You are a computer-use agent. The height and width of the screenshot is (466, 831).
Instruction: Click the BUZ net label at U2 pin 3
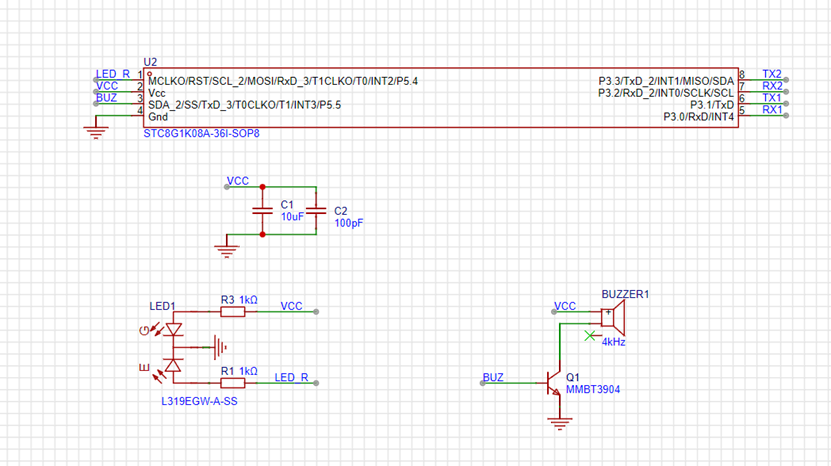(106, 98)
